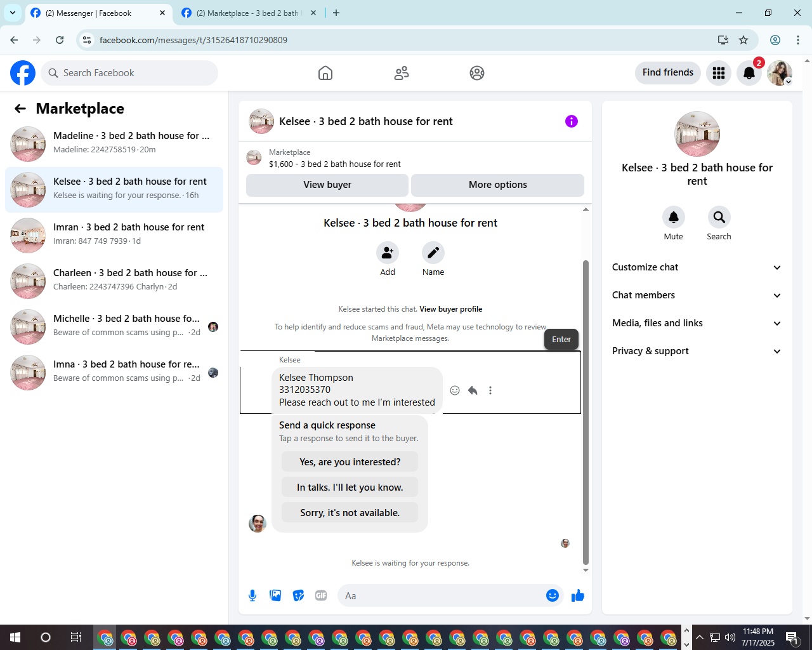Open a new browser tab
This screenshot has width=812, height=650.
point(336,13)
